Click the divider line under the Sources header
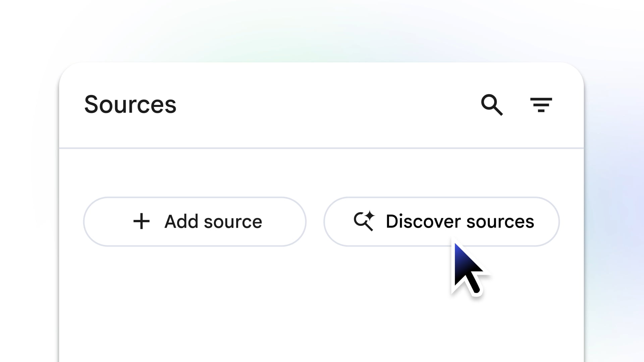Image resolution: width=644 pixels, height=362 pixels. coord(321,148)
